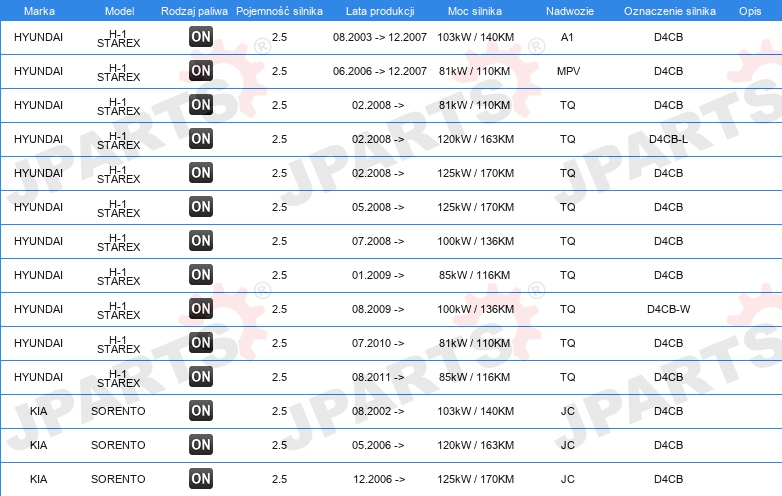Viewport: 782px width, 496px height.
Task: Click the 08.2009 -> production date cell
Action: 378,309
